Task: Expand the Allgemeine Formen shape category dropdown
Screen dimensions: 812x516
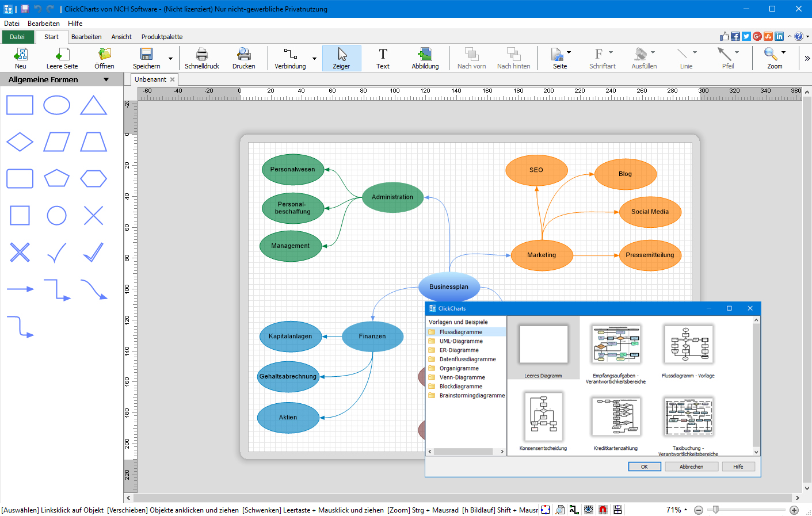Action: pos(106,79)
